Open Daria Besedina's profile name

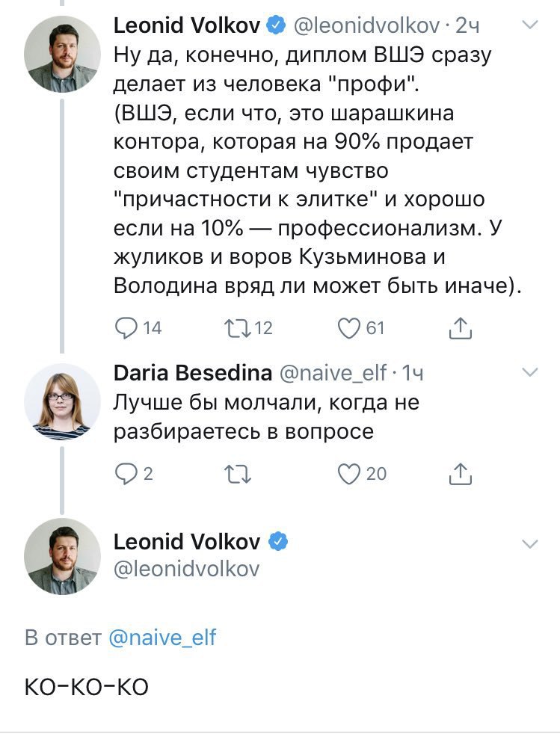pos(192,373)
